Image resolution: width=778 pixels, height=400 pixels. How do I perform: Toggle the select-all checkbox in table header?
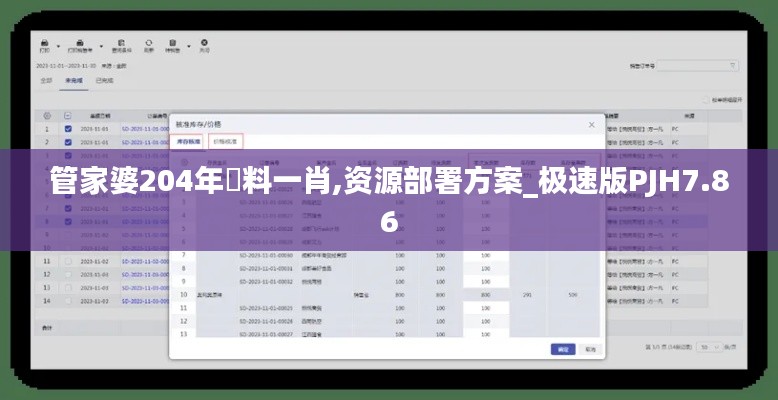(68, 116)
